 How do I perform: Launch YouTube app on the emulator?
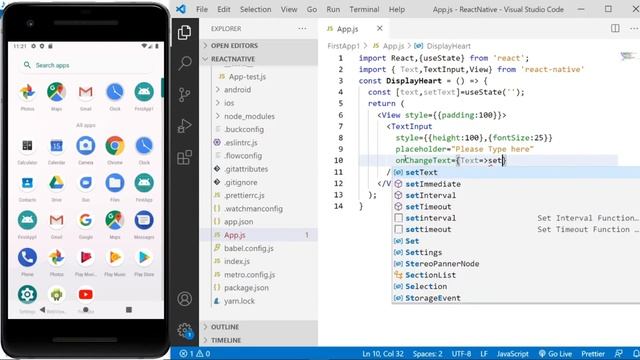86,294
